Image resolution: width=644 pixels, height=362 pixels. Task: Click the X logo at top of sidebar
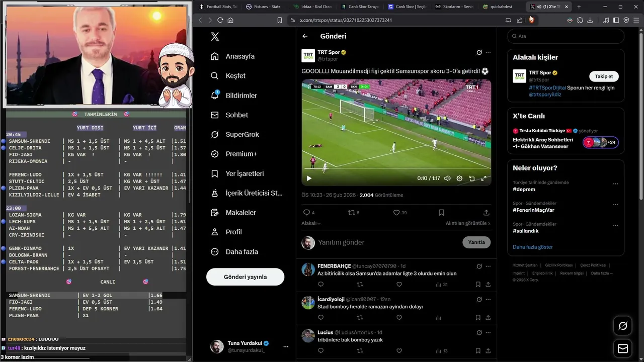[215, 36]
